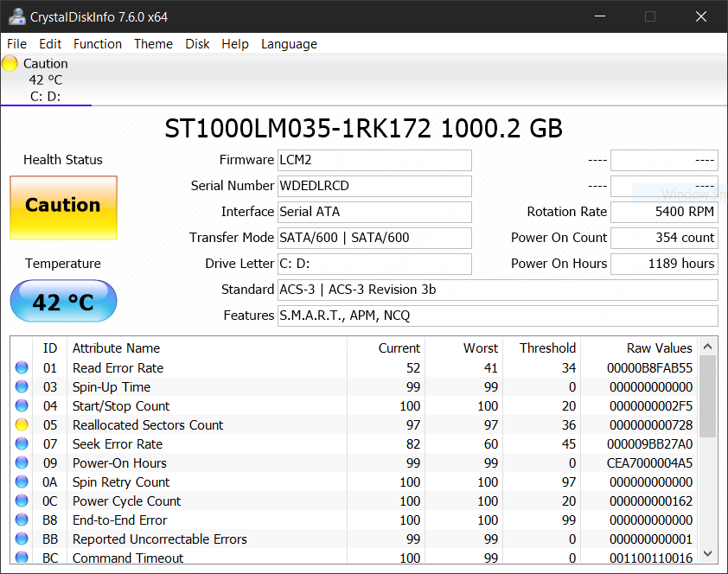Click the 42 °C temperature indicator

click(63, 301)
